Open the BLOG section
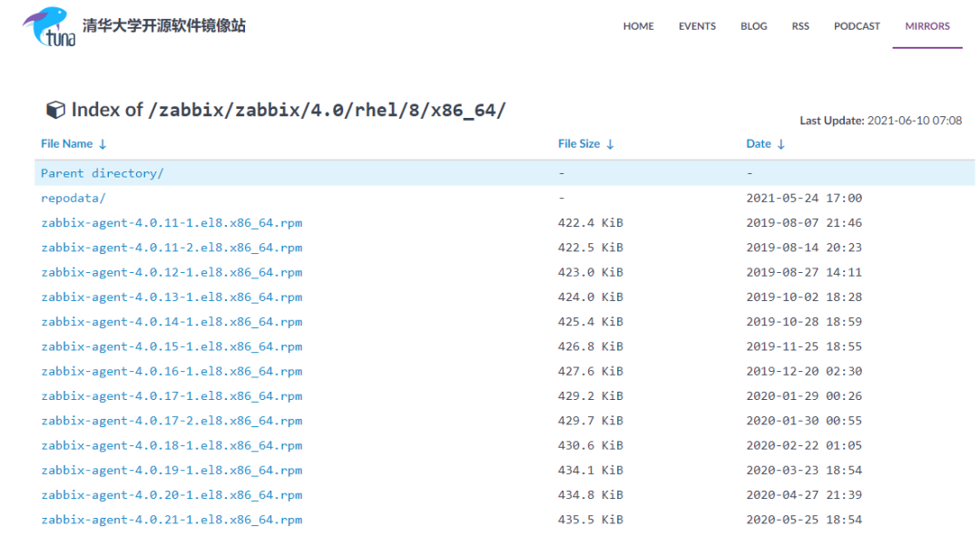This screenshot has height=536, width=980. (753, 26)
